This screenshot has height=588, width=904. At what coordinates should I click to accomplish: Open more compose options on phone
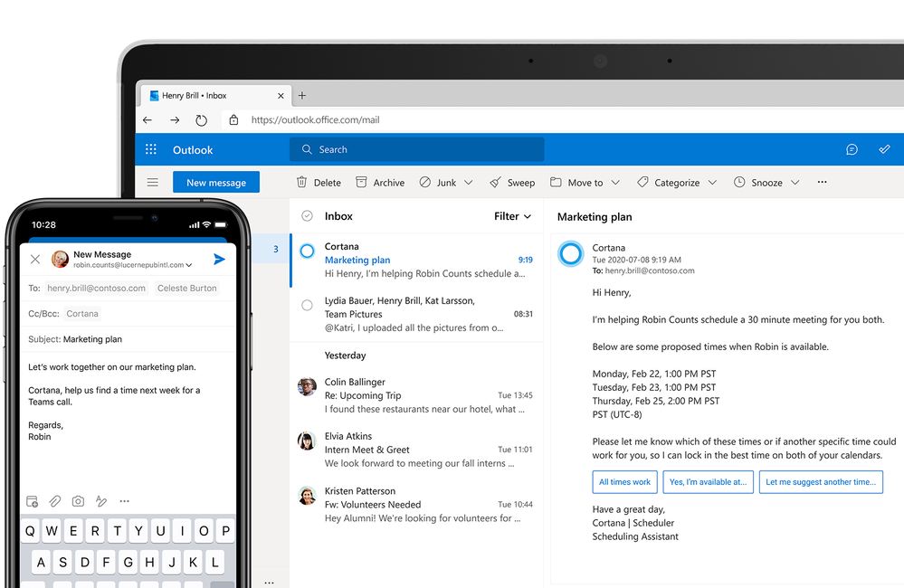[125, 501]
